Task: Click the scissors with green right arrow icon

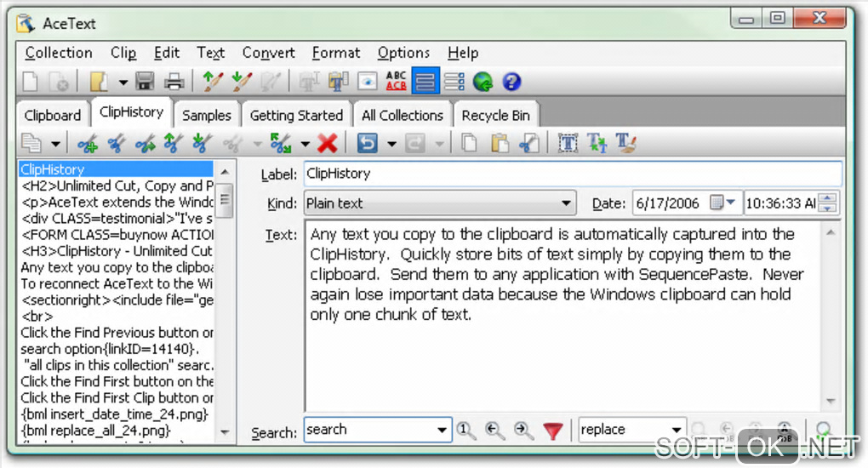Action: point(145,144)
